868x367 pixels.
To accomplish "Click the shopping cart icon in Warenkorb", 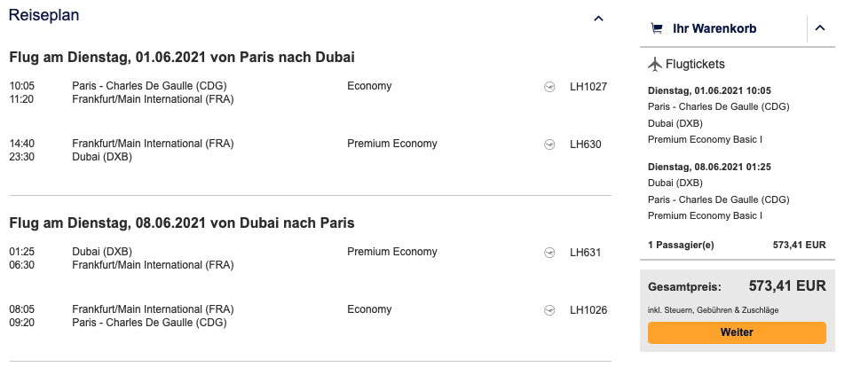I will (657, 28).
